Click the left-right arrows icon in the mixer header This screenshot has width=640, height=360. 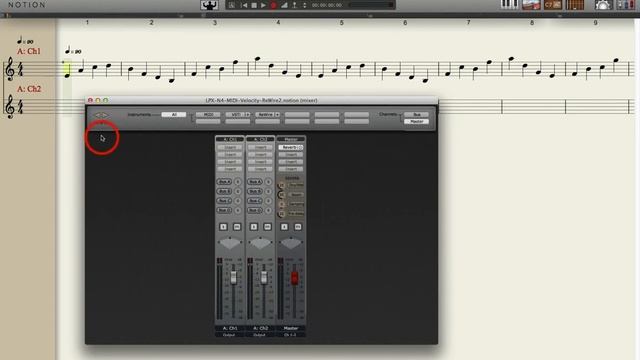tap(101, 115)
